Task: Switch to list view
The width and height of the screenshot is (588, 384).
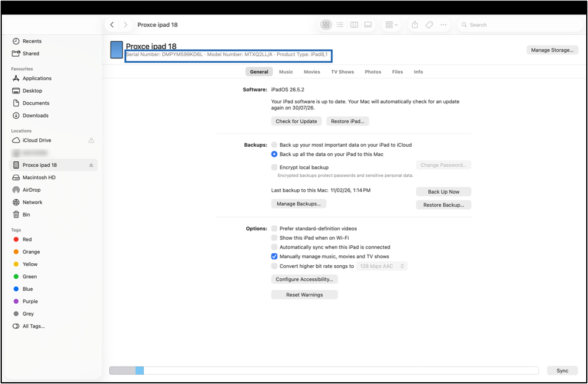Action: 340,25
